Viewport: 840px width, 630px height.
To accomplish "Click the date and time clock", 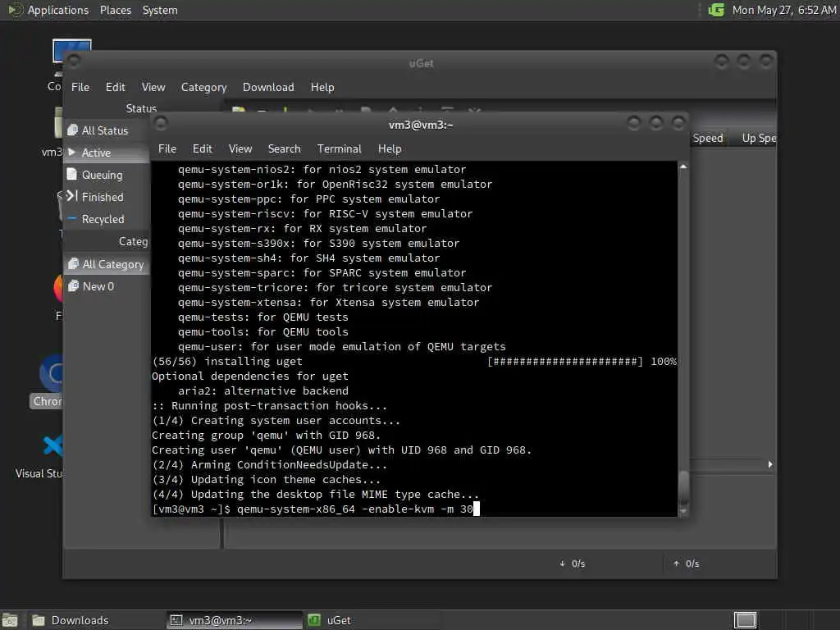I will (784, 10).
